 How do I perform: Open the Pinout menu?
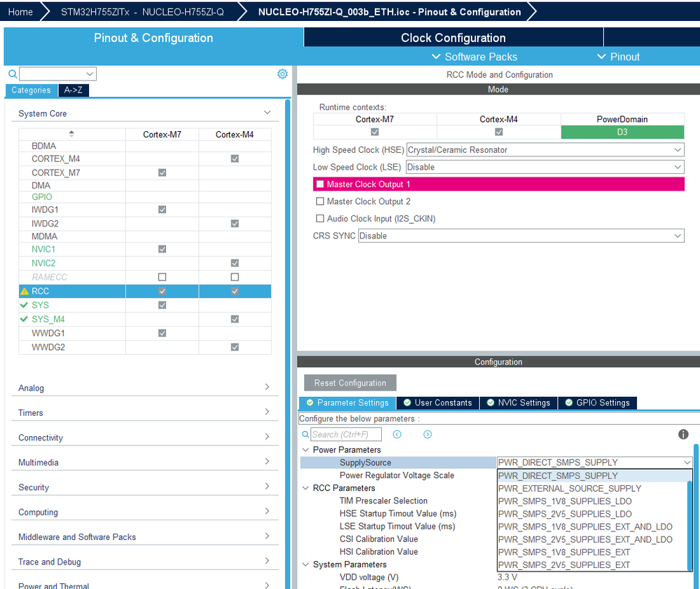(618, 57)
